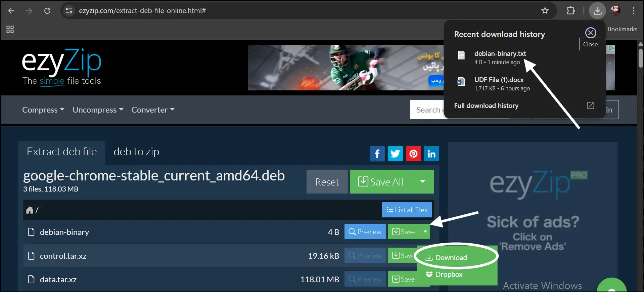Select the debian-binary file name

[x=64, y=232]
